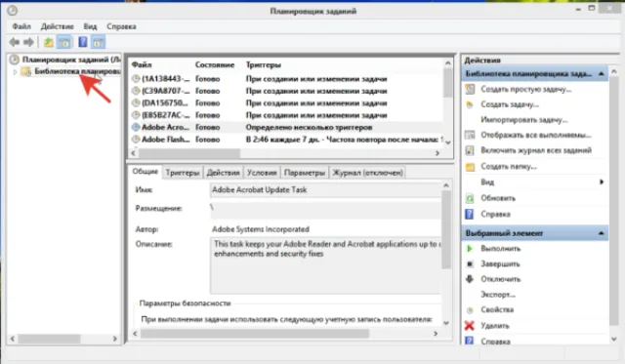The height and width of the screenshot is (364, 625).
Task: Click the Создать задачу icon
Action: tap(470, 104)
